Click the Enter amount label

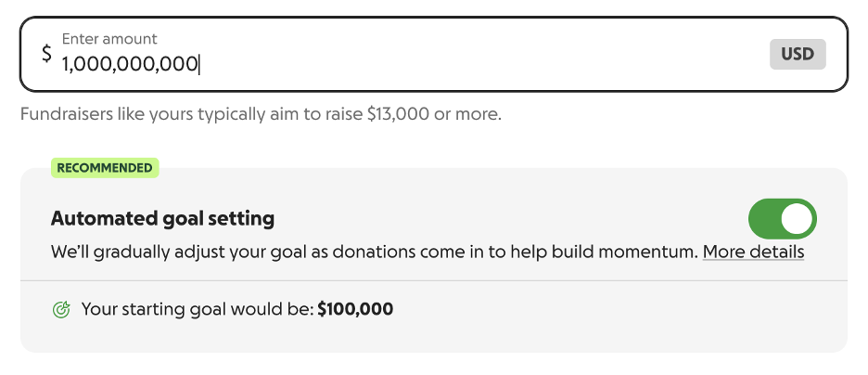(109, 39)
